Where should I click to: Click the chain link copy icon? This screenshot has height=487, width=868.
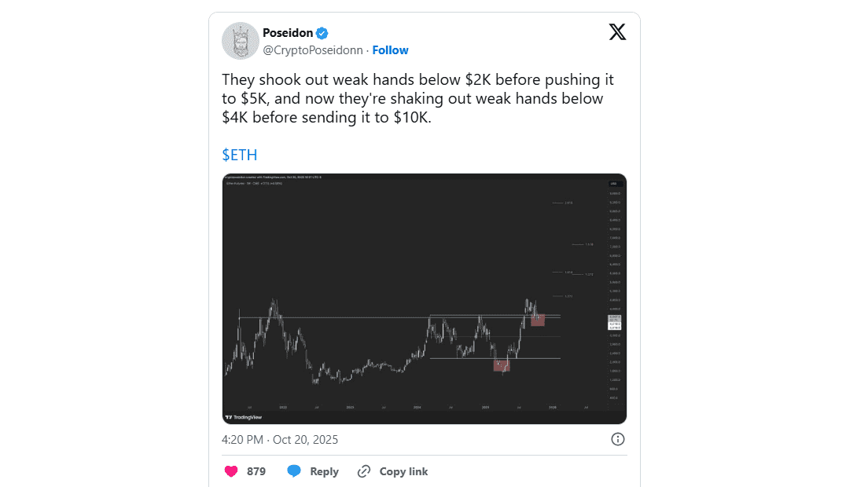tap(363, 471)
